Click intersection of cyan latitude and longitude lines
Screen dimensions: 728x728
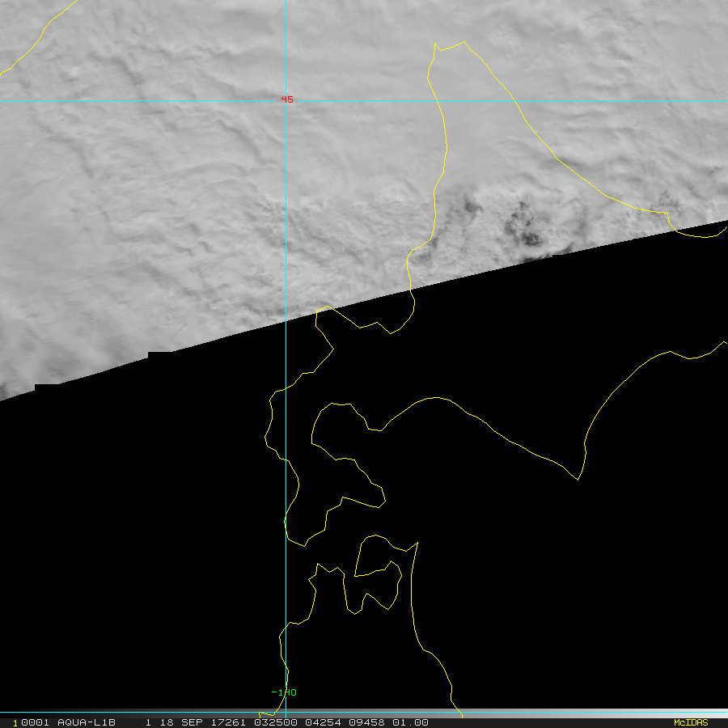[x=286, y=100]
